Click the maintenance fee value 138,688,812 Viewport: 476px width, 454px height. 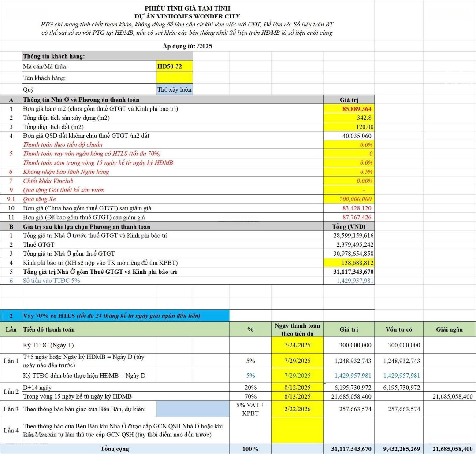[x=349, y=262]
